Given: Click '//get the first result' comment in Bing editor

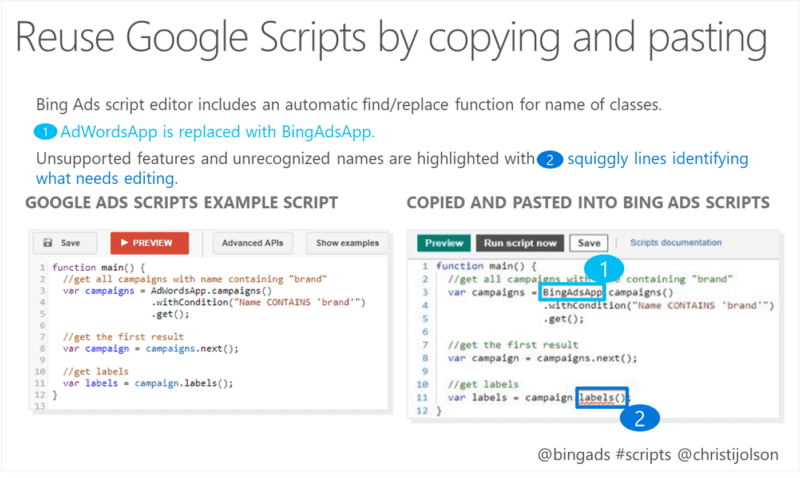Looking at the screenshot, I should click(513, 345).
